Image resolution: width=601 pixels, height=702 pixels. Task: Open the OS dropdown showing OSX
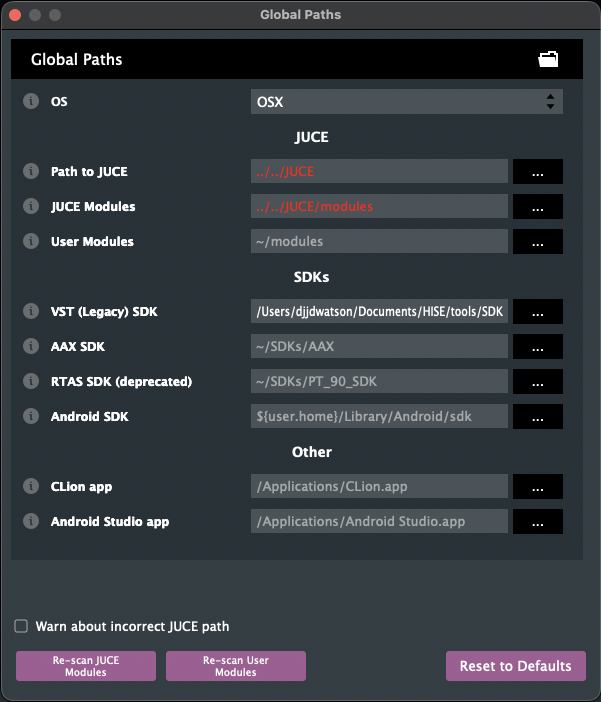(406, 102)
